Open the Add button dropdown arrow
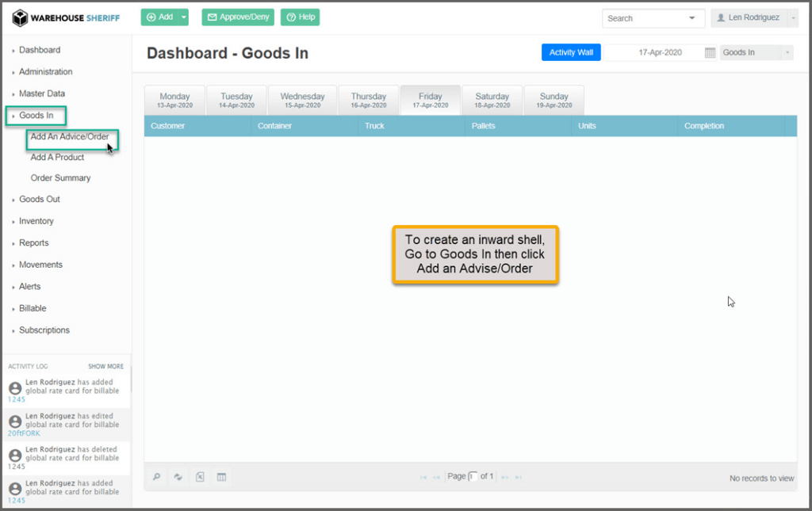812x511 pixels. [x=184, y=17]
